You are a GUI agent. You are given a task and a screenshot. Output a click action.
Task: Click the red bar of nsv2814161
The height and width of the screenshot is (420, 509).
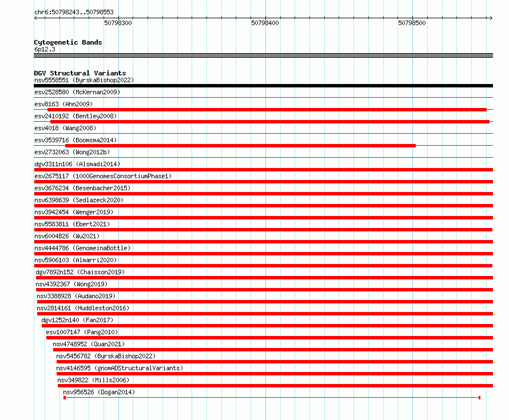(265, 314)
